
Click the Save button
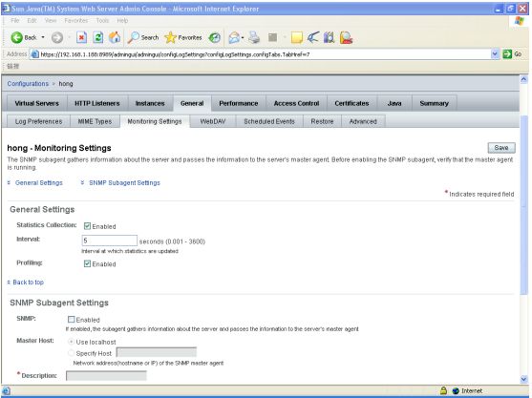click(x=501, y=148)
